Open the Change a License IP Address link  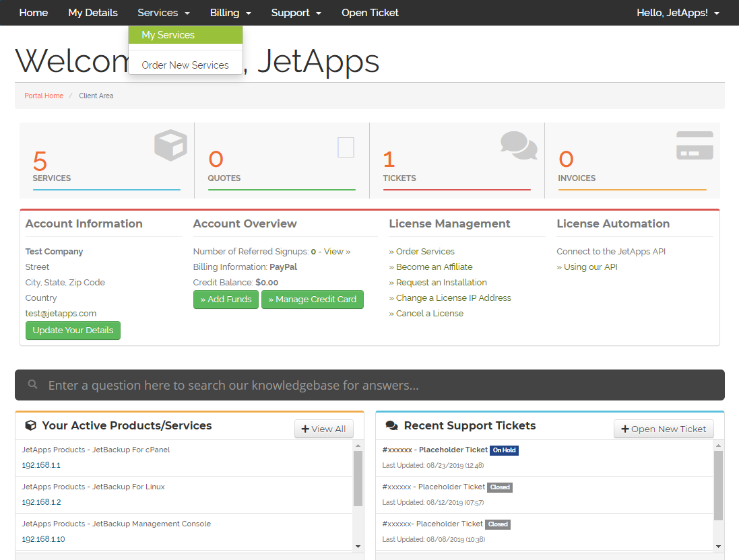[450, 298]
